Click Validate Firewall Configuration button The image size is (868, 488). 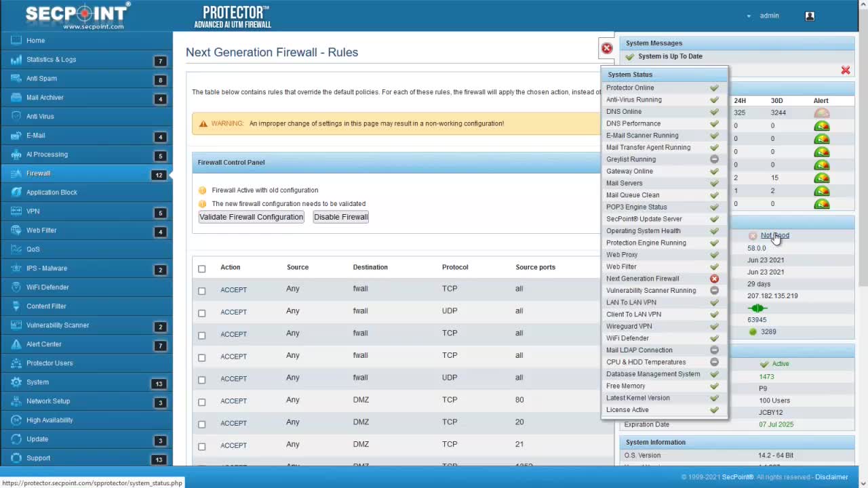point(251,217)
